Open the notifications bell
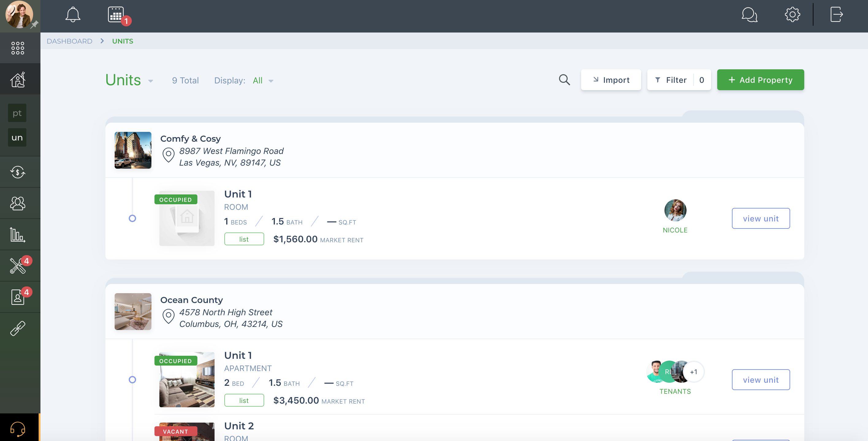 click(73, 15)
